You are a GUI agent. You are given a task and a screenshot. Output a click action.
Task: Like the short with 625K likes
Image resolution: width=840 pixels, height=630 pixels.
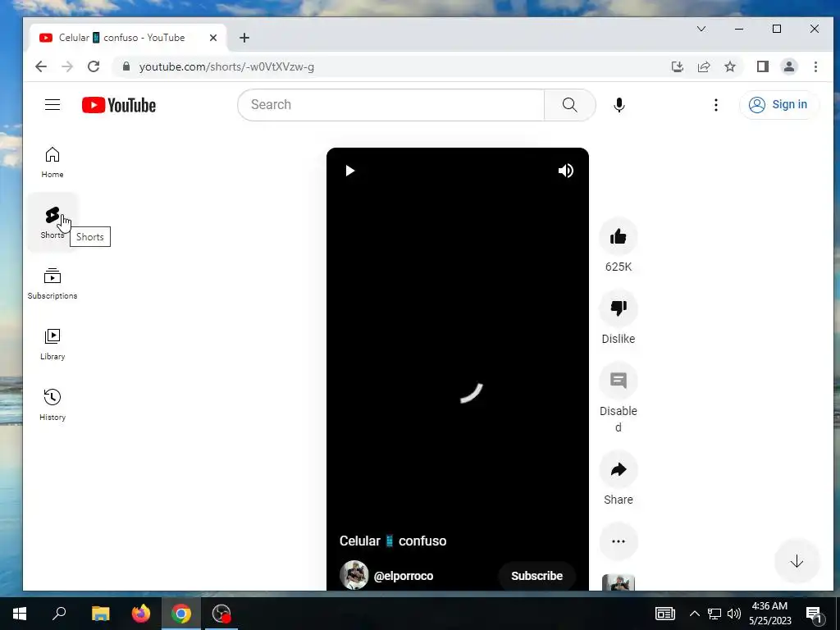(619, 236)
